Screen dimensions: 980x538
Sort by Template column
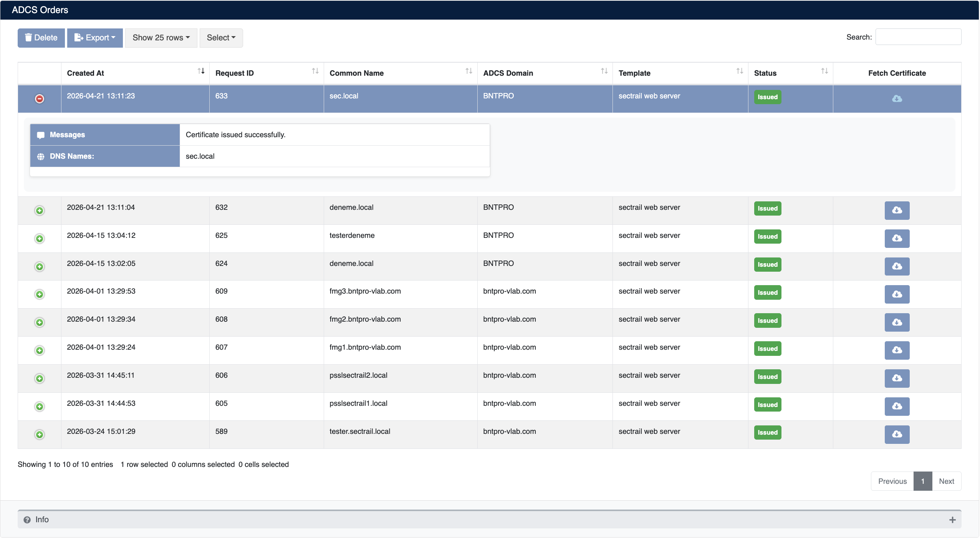click(x=680, y=73)
